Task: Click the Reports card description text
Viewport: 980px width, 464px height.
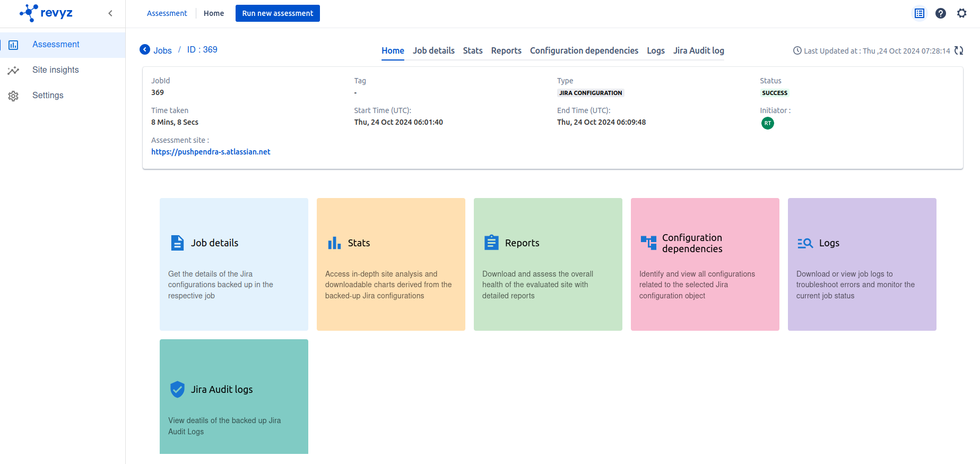Action: click(x=537, y=285)
